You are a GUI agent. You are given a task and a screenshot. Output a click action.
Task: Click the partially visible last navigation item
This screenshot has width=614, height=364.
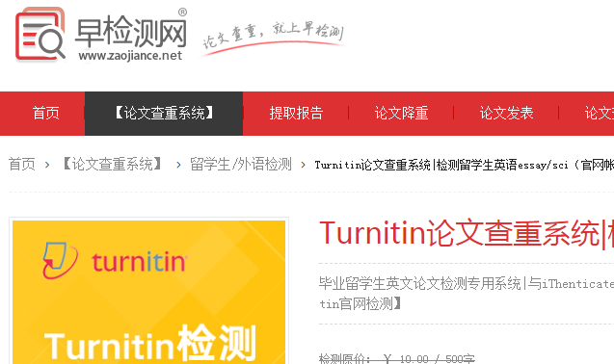pos(600,113)
